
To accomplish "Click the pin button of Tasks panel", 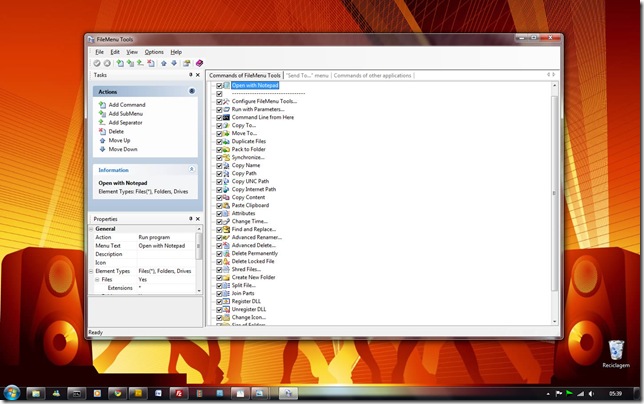I will (x=191, y=75).
